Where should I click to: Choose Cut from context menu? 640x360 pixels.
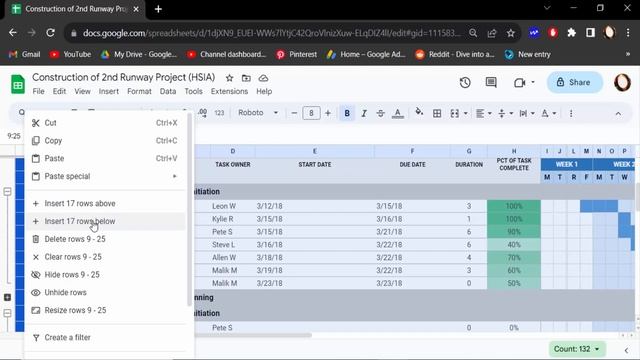(x=105, y=123)
